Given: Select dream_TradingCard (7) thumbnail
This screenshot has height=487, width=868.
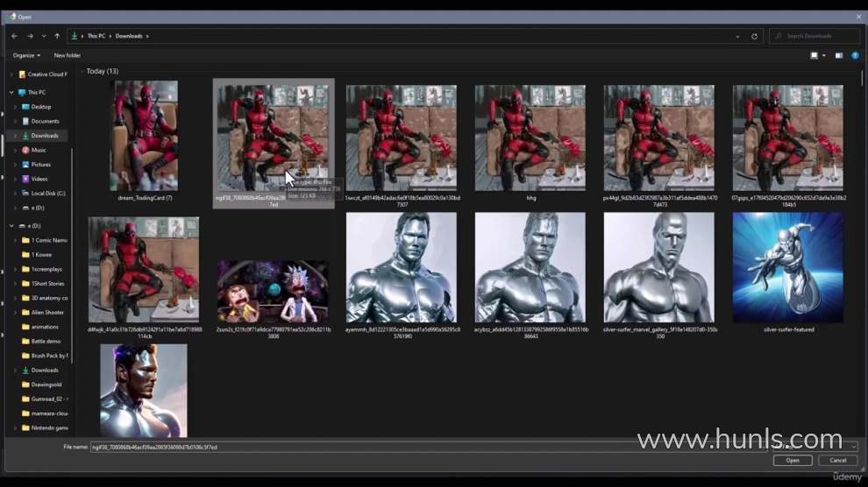Looking at the screenshot, I should pos(145,136).
